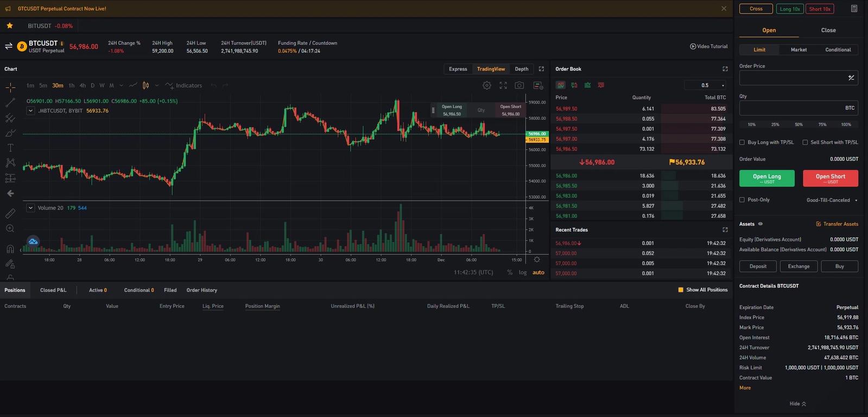This screenshot has width=868, height=417.
Task: Switch chart to Express view
Action: 458,69
